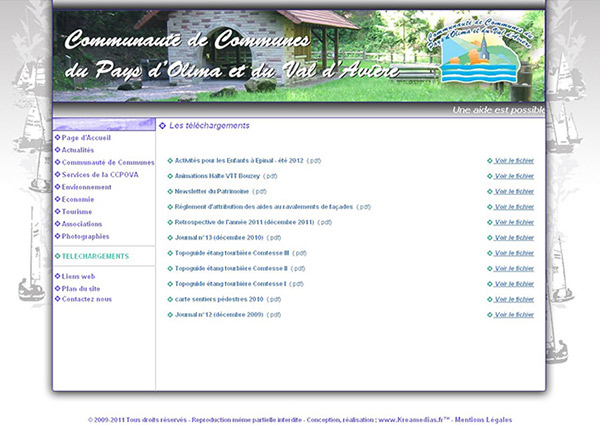The width and height of the screenshot is (600, 425).
Task: Click diamond bullet next to Page d'Accueil
Action: coord(57,137)
